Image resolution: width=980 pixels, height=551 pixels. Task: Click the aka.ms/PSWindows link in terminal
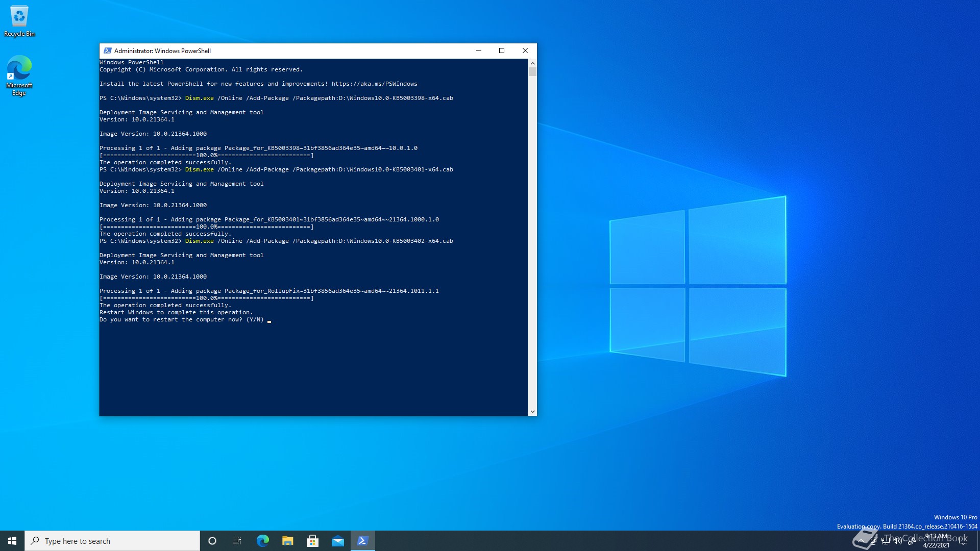[x=374, y=84]
